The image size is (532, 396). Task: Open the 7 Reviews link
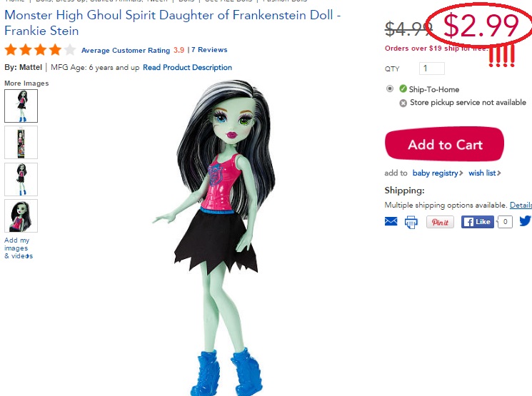coord(209,50)
